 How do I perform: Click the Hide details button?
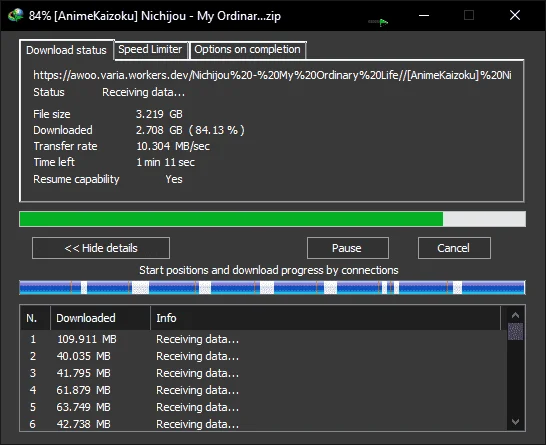(101, 248)
